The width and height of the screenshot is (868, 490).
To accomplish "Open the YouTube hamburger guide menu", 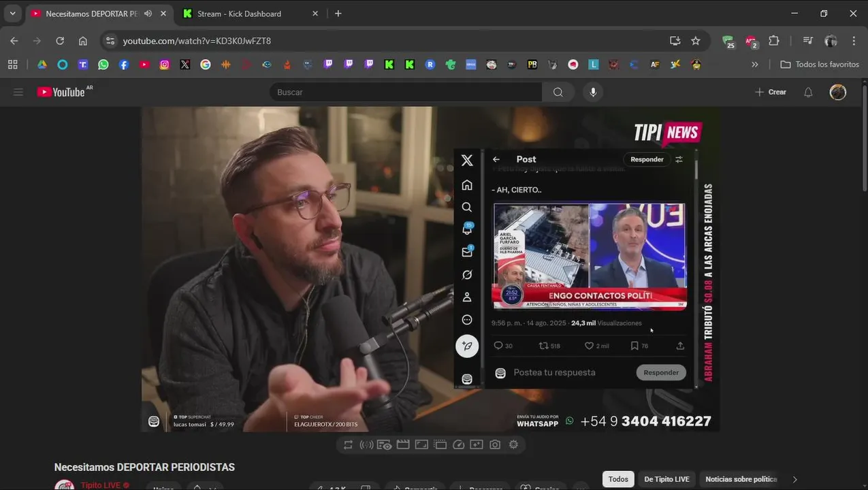I will (18, 92).
